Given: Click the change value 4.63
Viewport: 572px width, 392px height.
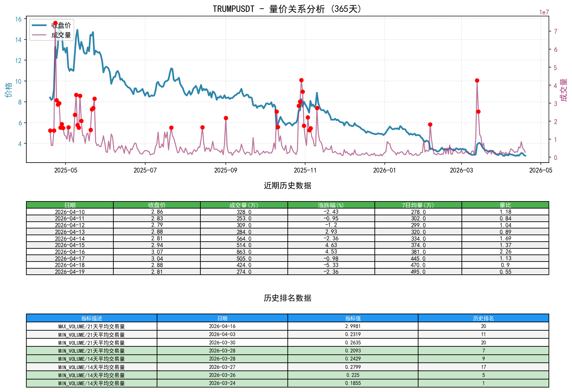Looking at the screenshot, I should (331, 245).
